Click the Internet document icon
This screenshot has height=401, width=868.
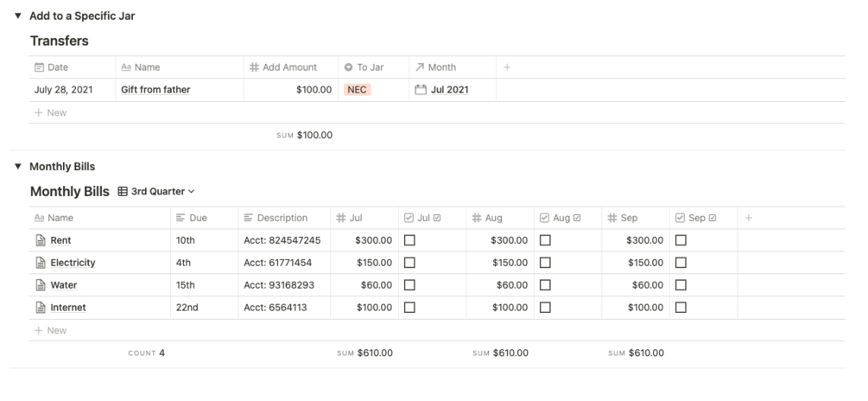(40, 308)
